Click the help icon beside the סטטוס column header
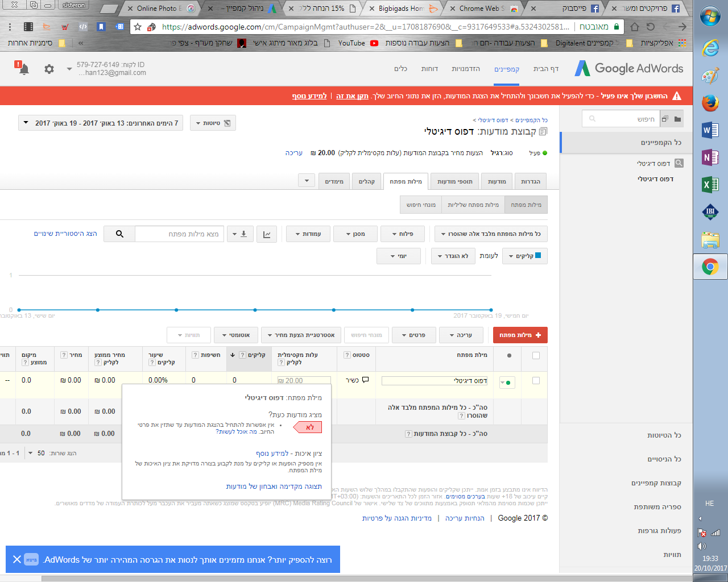This screenshot has width=728, height=582. (x=347, y=355)
